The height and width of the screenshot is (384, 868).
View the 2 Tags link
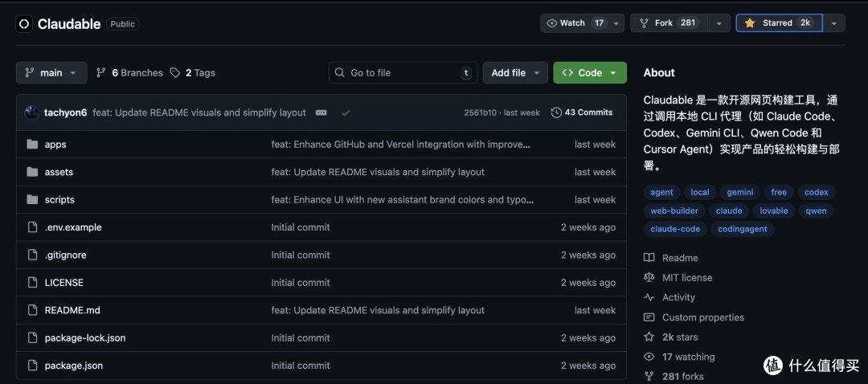[x=193, y=72]
